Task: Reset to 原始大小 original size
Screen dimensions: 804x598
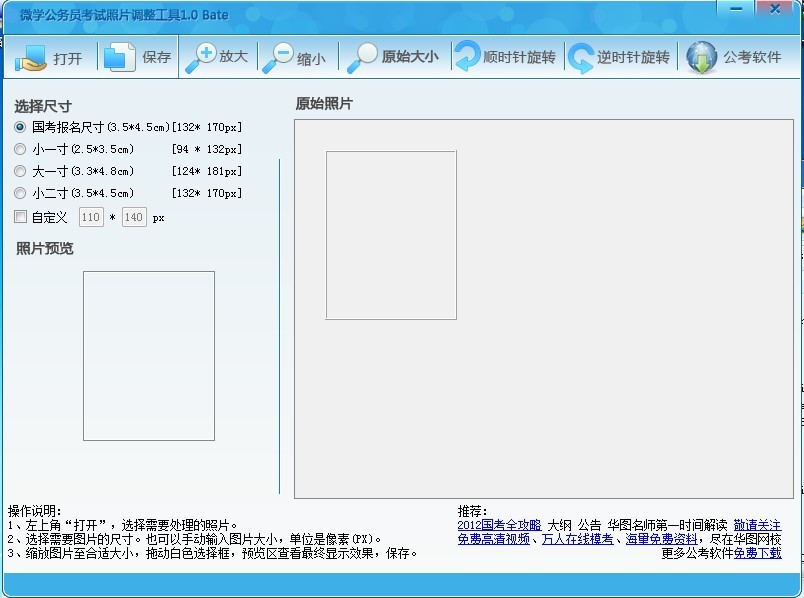Action: [393, 57]
